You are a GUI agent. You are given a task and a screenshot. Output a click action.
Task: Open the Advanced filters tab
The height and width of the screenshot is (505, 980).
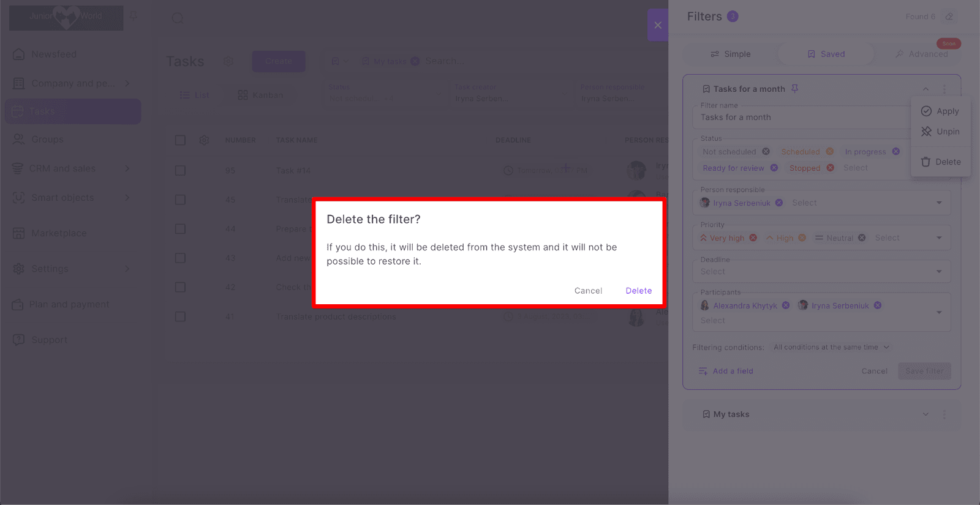click(921, 54)
